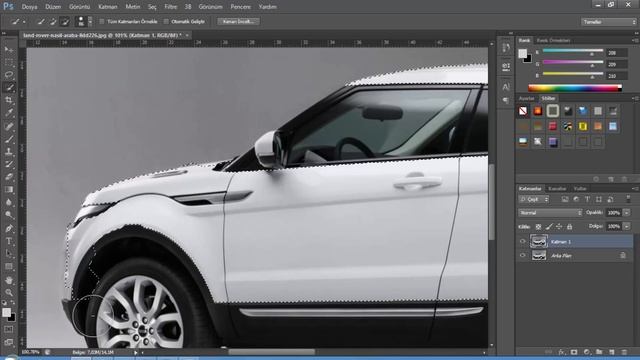
Task: Select the Blur tool
Action: pyautogui.click(x=9, y=202)
